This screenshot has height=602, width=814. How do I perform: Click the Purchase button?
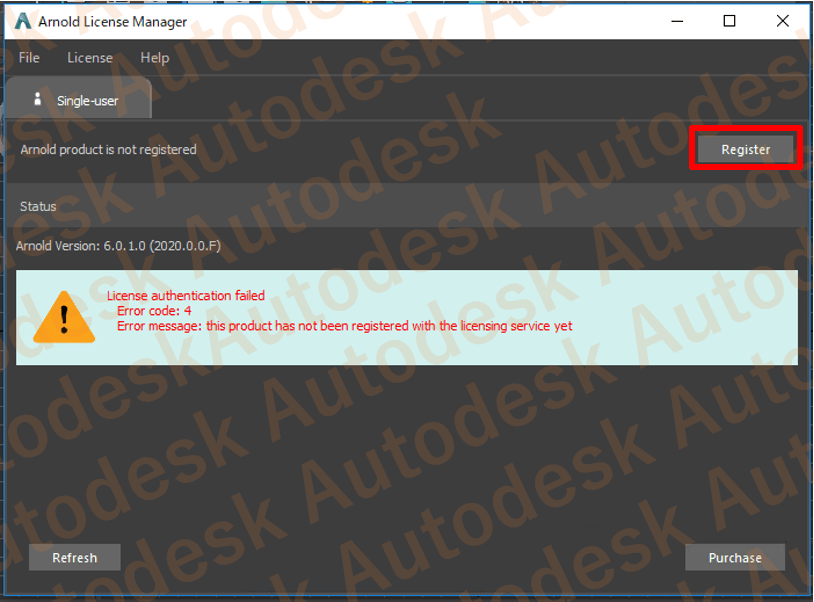(x=735, y=557)
